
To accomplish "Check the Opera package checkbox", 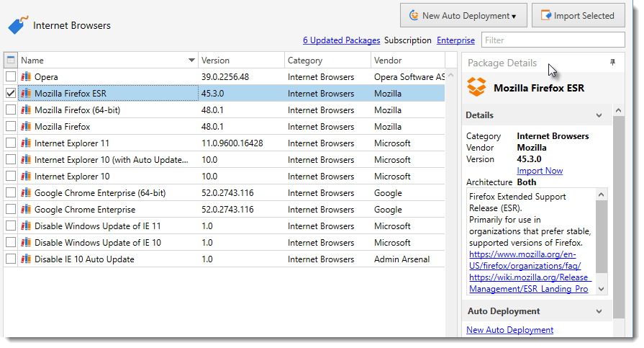I will pos(11,77).
